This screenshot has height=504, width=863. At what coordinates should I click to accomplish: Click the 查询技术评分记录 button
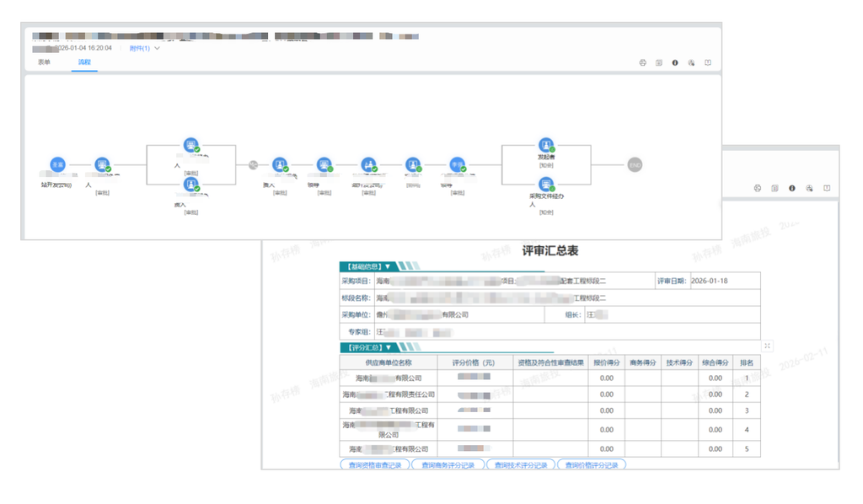click(x=521, y=465)
